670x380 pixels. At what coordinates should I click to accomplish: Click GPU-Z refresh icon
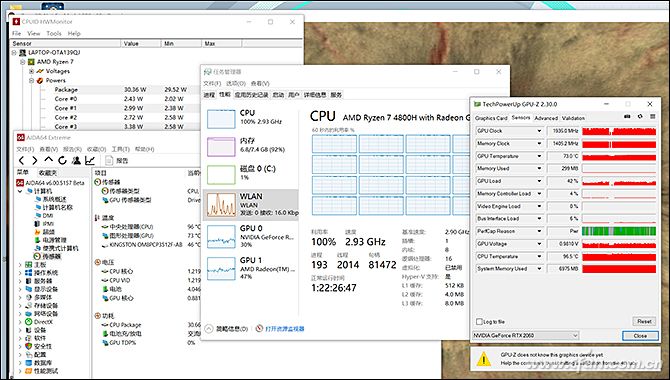click(x=640, y=117)
